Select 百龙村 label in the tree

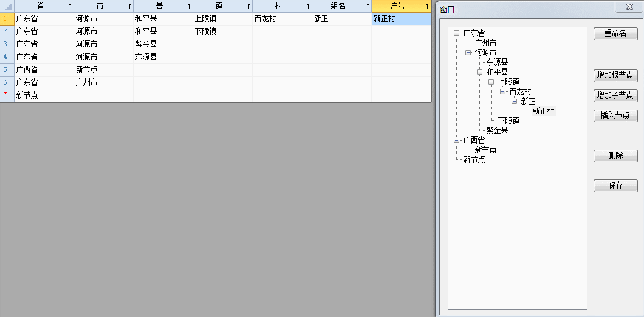[521, 91]
